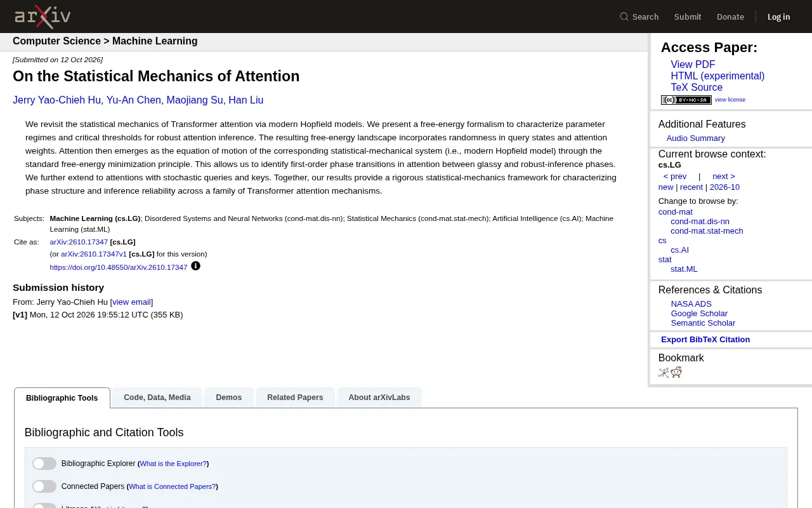Open the Audio Summary feature
This screenshot has width=812, height=508.
tap(695, 138)
